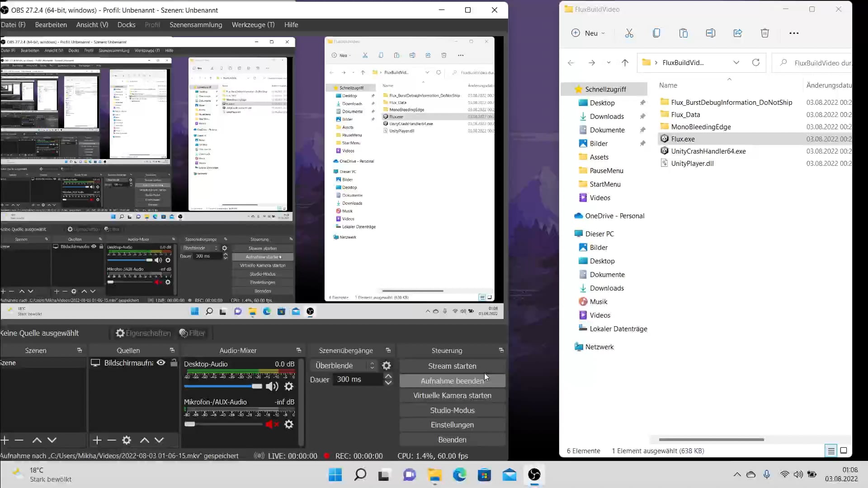
Task: Expand the address bar history chevron
Action: 736,62
